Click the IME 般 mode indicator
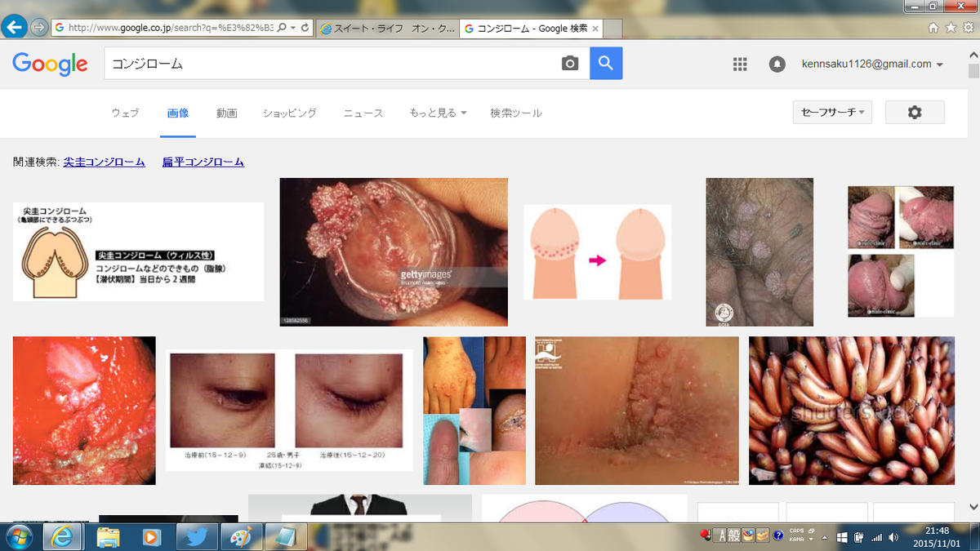The image size is (980, 551). [735, 536]
